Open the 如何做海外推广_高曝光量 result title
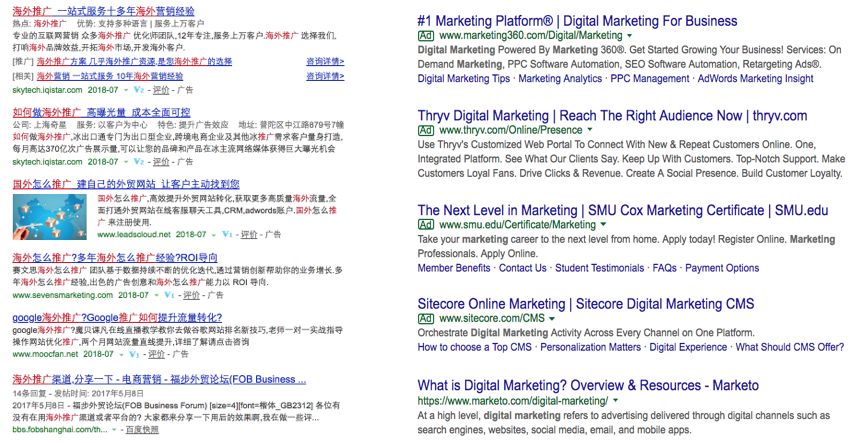The image size is (854, 443). pyautogui.click(x=101, y=112)
